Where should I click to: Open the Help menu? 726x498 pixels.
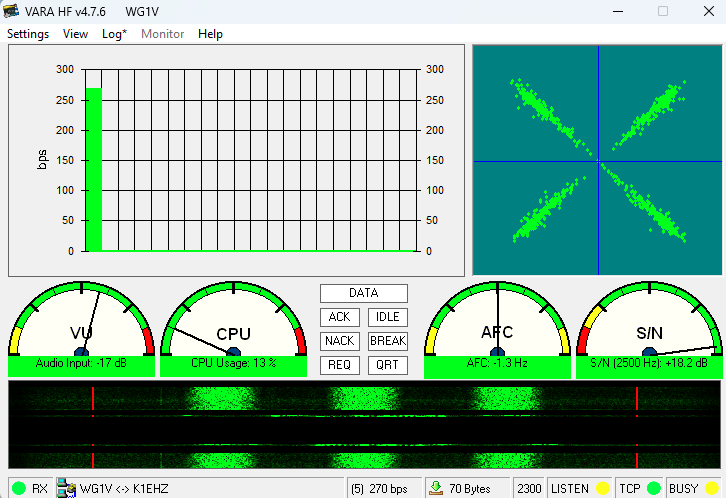click(210, 34)
